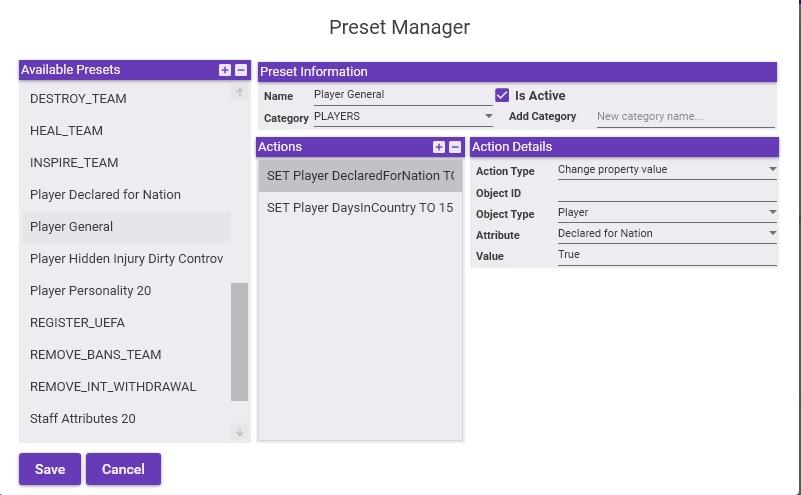
Task: Focus the New category name field
Action: [686, 116]
